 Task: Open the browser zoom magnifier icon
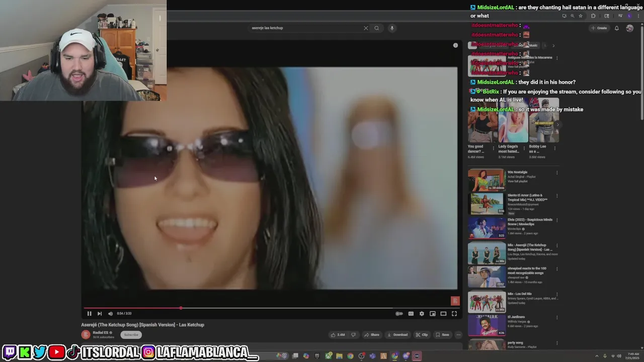click(572, 16)
